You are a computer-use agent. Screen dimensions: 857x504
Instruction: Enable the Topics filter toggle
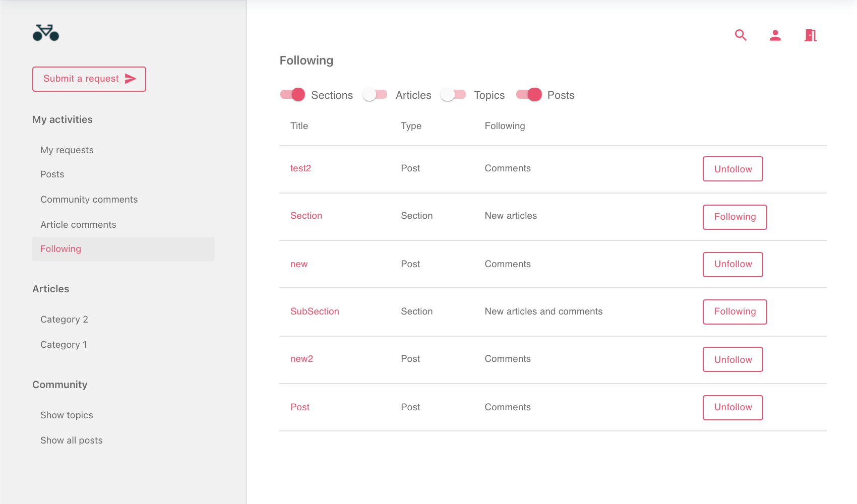[453, 95]
